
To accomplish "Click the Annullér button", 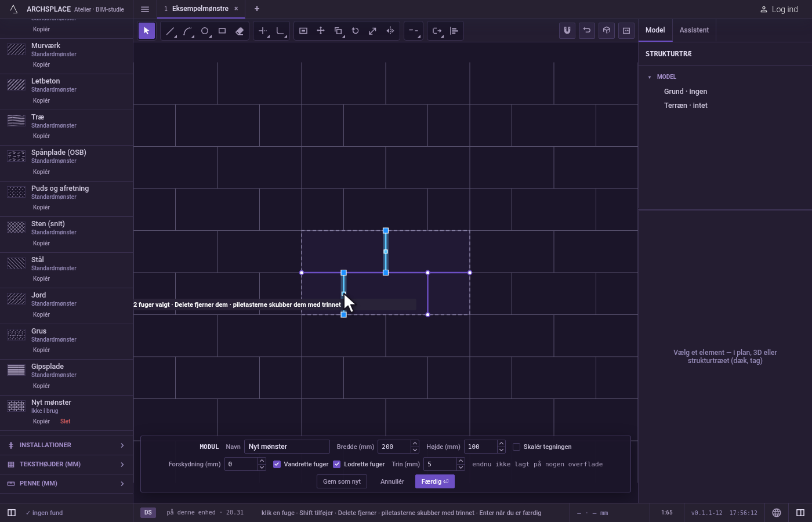I will pyautogui.click(x=392, y=481).
